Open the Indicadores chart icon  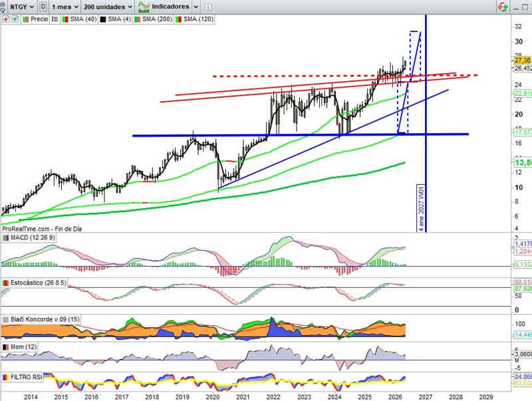pos(144,7)
